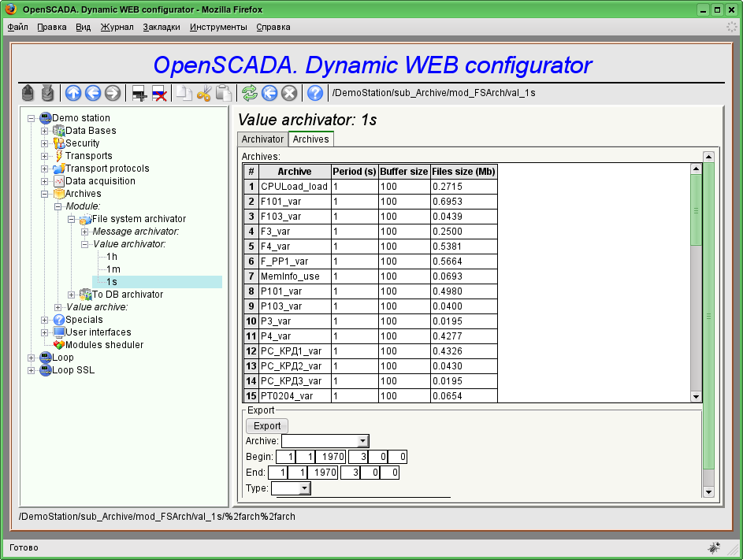Expand the Transports tree node

[45, 156]
